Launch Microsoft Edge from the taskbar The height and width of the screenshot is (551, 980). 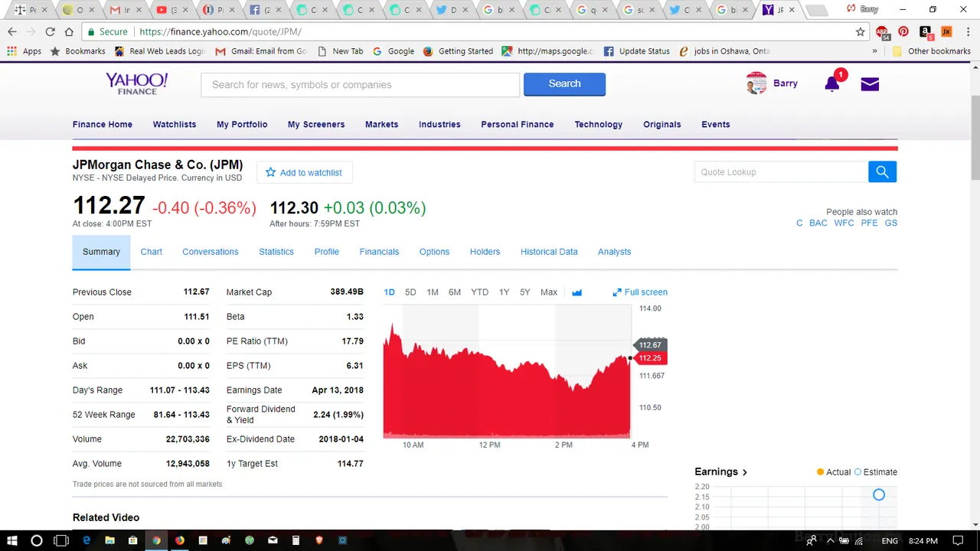[x=87, y=540]
